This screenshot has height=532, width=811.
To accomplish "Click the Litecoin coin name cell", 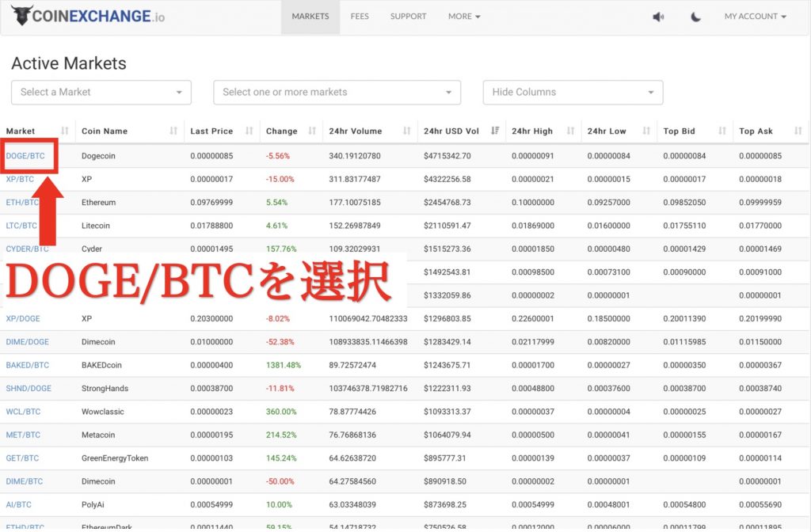I will click(96, 226).
